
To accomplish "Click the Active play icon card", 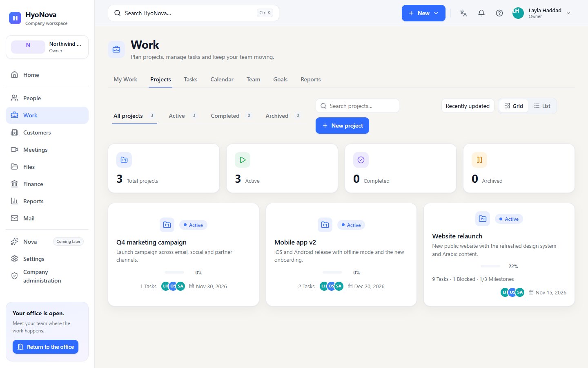I will 243,160.
